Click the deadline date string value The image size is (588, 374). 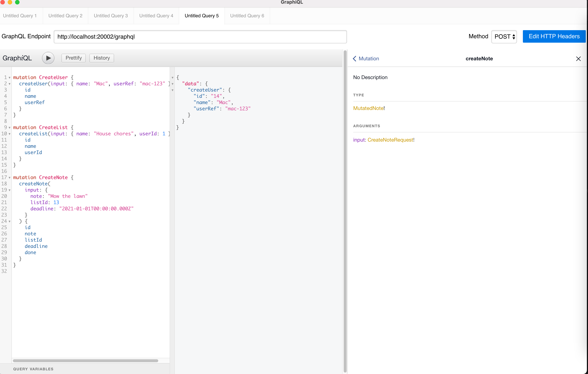[x=96, y=209]
